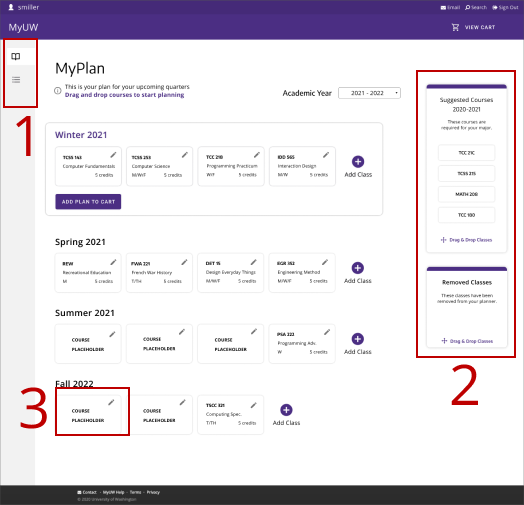Click the ADD PLAN TO CART button

coord(88,202)
